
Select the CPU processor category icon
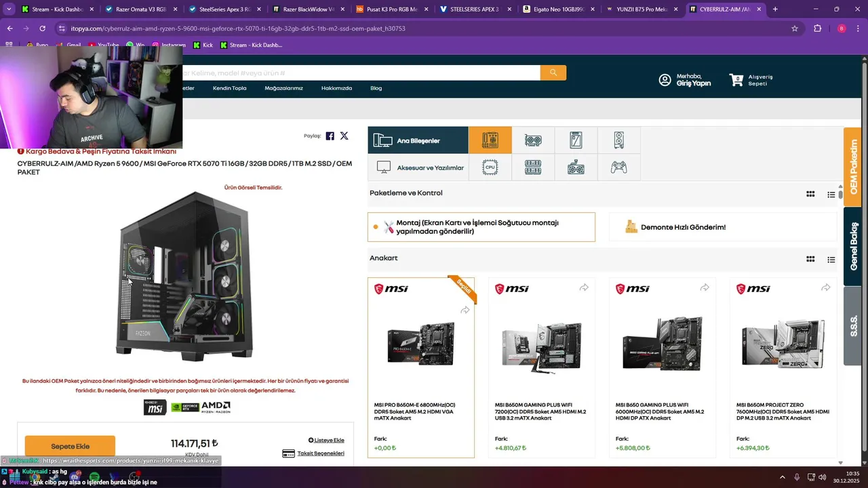pyautogui.click(x=490, y=167)
